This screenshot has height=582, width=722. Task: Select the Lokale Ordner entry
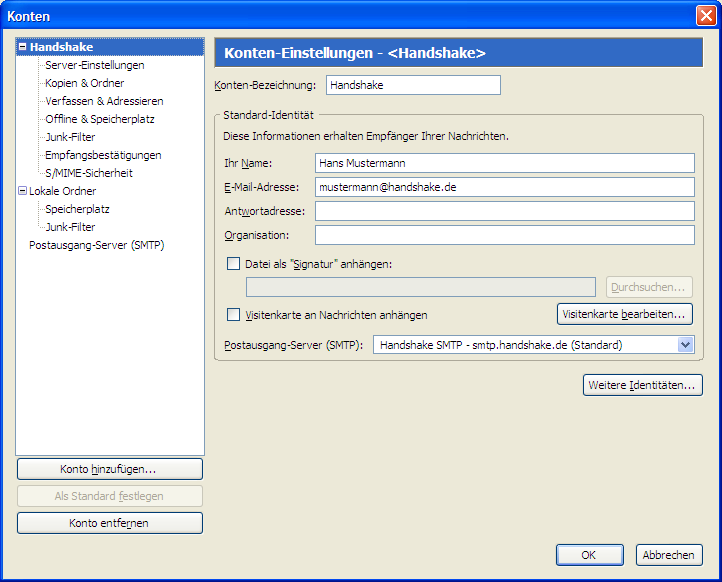point(62,191)
